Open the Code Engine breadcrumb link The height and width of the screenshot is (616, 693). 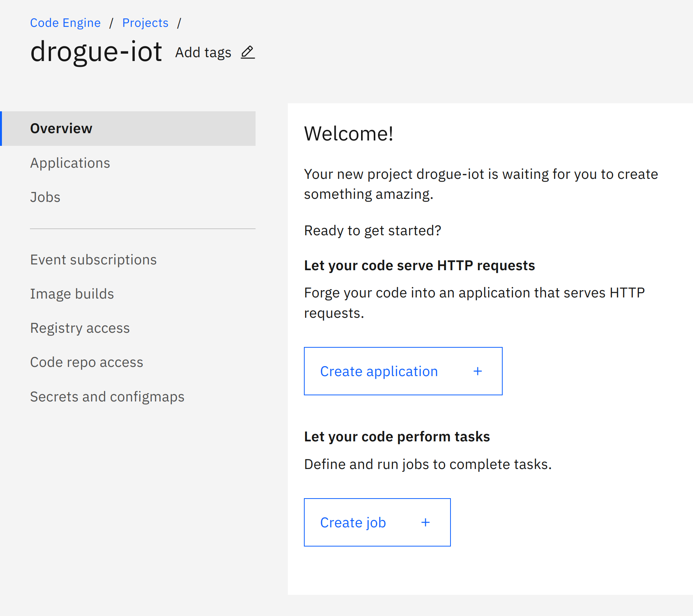(x=65, y=23)
